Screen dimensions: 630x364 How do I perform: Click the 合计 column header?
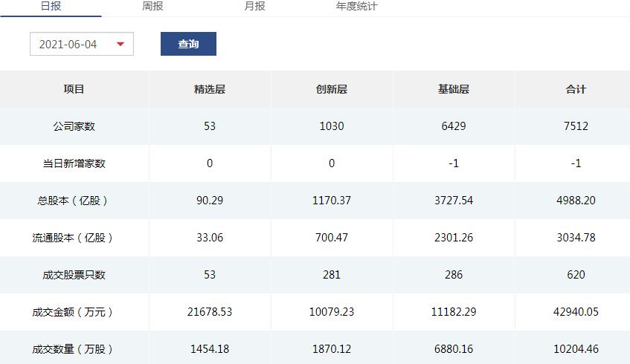click(576, 89)
